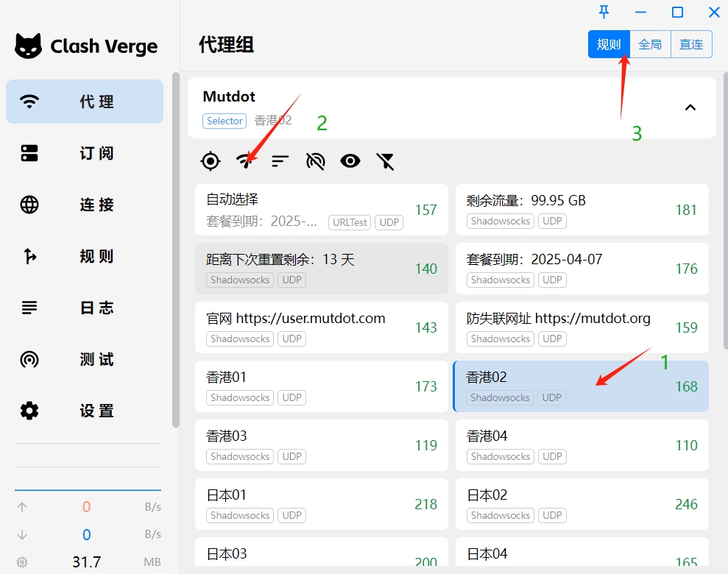Pin the window using pushpin icon
Image resolution: width=728 pixels, height=574 pixels.
point(604,12)
